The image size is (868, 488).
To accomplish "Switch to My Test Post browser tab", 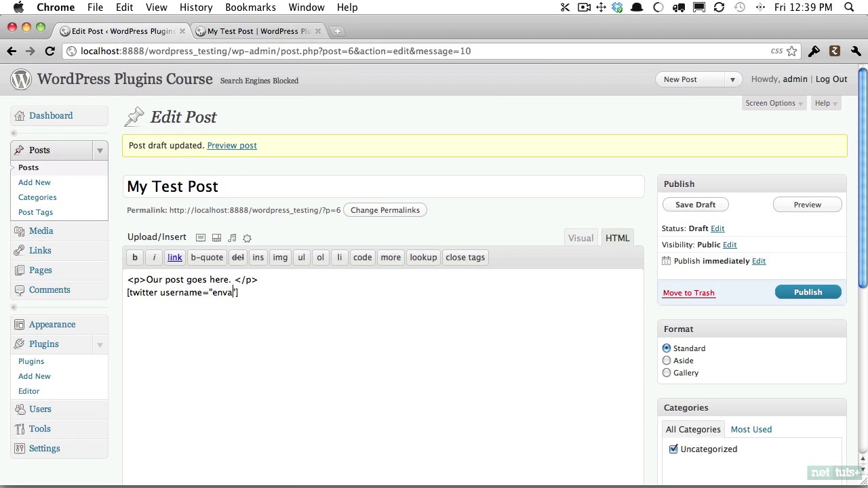I will 258,31.
